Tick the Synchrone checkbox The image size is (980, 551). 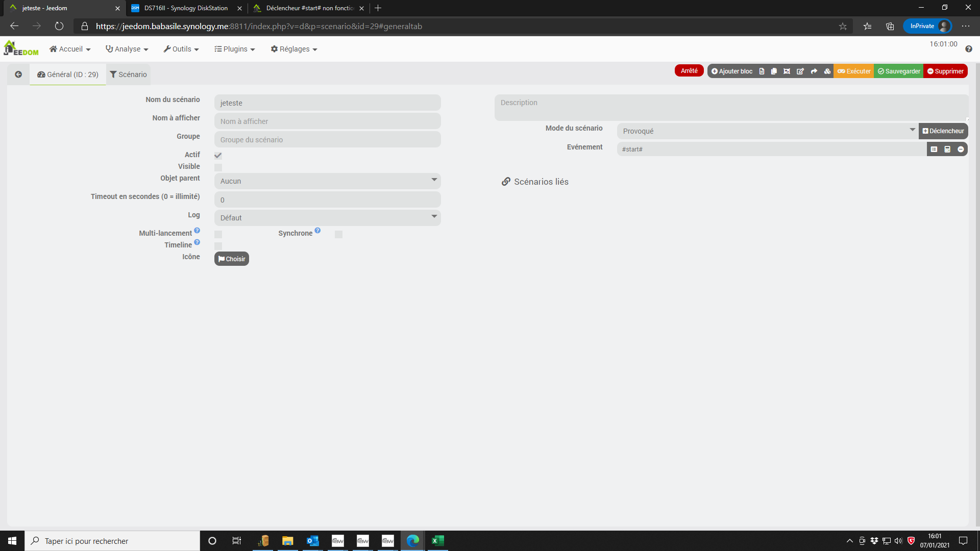click(x=338, y=234)
